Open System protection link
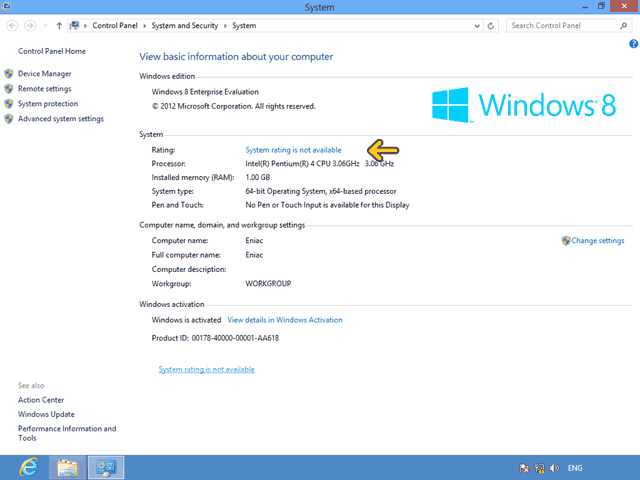The height and width of the screenshot is (480, 640). pos(48,104)
